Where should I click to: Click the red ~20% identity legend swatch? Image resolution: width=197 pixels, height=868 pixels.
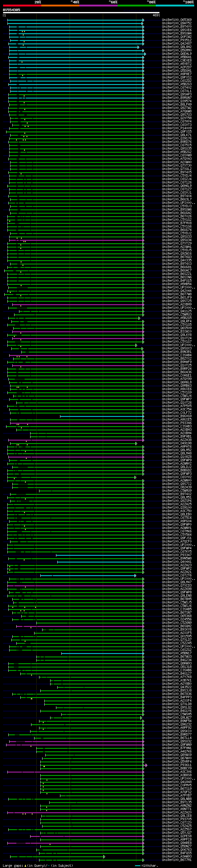(22, 6)
